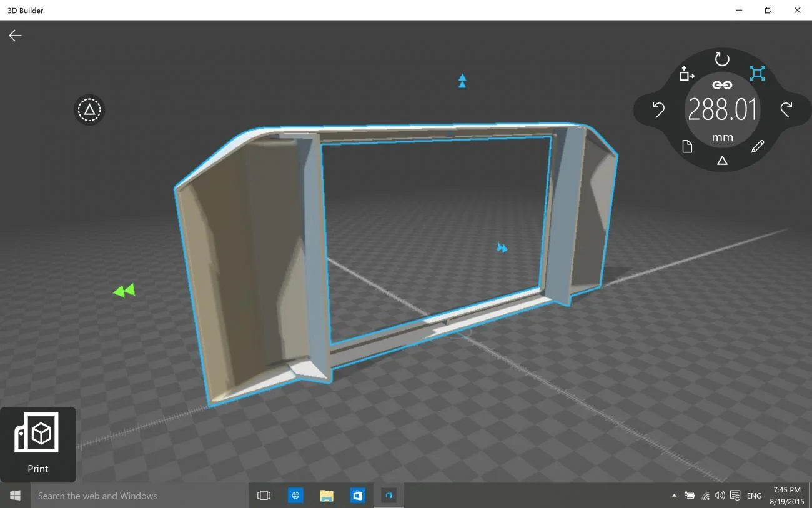Open the Wi-Fi network icon
812x508 pixels.
point(705,496)
